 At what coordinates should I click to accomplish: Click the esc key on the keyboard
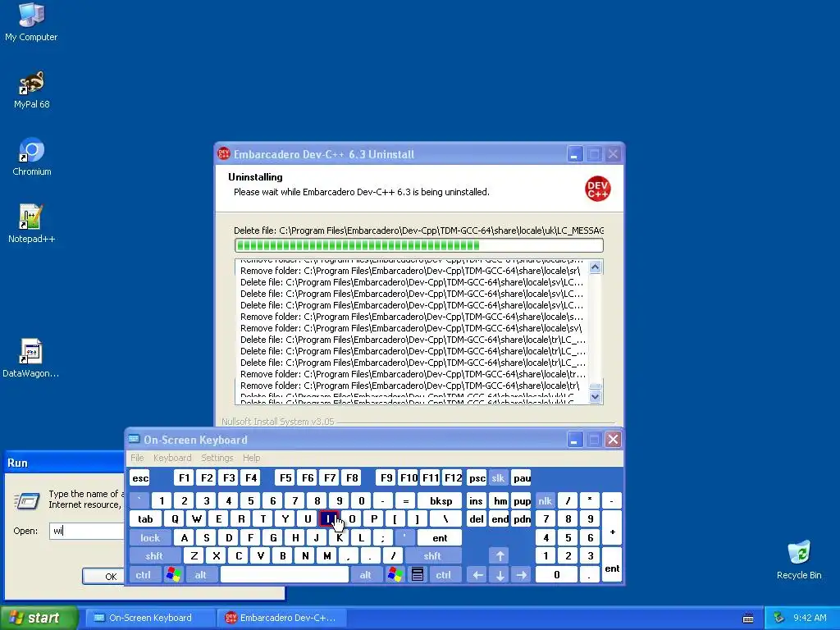pyautogui.click(x=140, y=478)
